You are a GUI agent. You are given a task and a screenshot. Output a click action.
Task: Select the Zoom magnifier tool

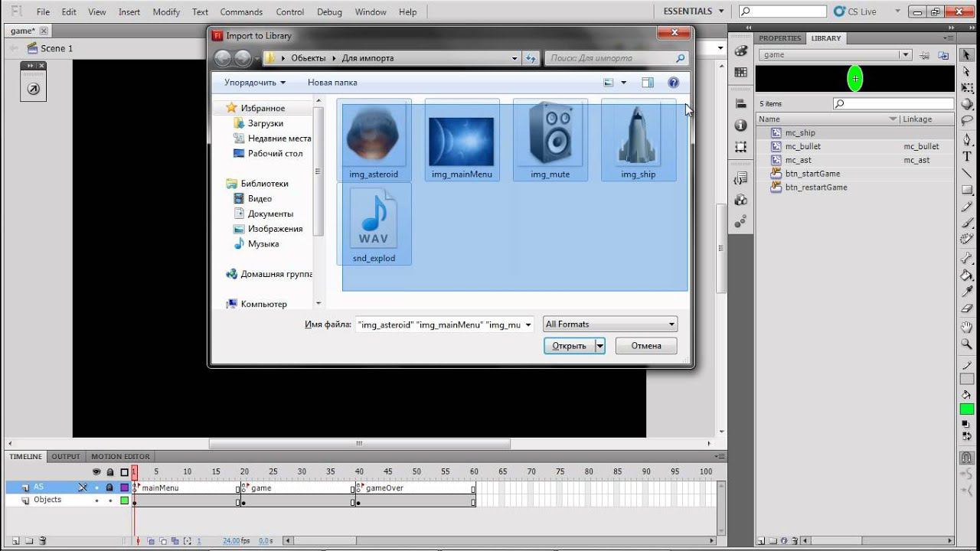[x=967, y=344]
